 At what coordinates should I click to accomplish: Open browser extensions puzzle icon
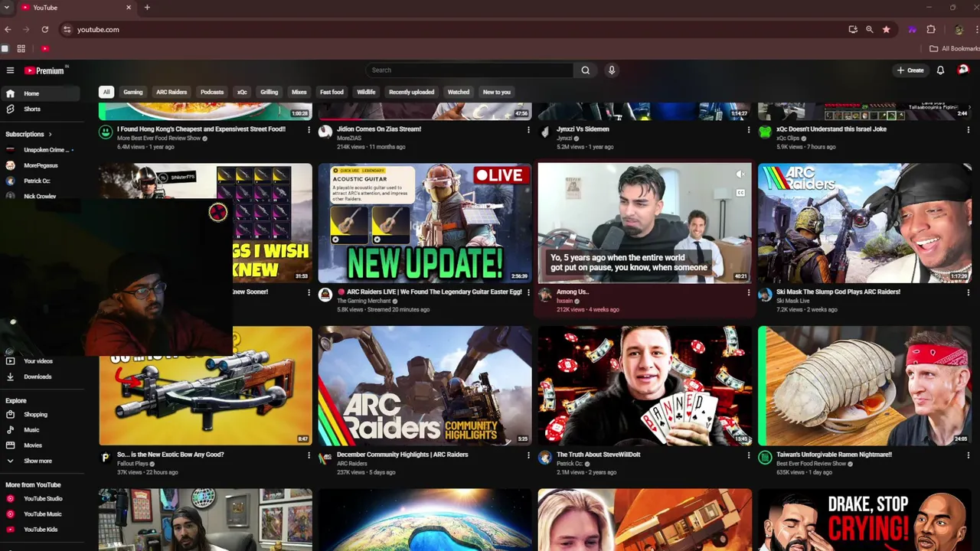(931, 29)
